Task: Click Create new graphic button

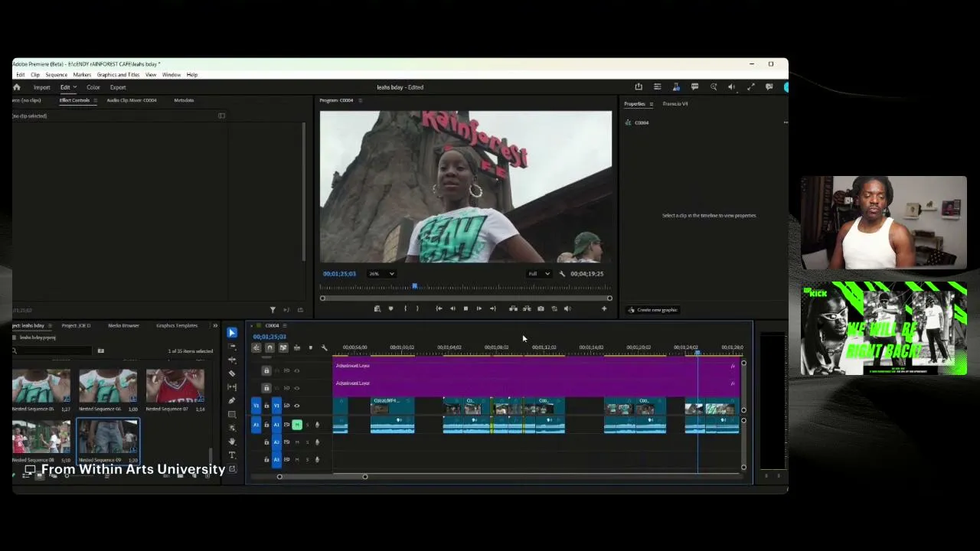Action: click(x=653, y=310)
